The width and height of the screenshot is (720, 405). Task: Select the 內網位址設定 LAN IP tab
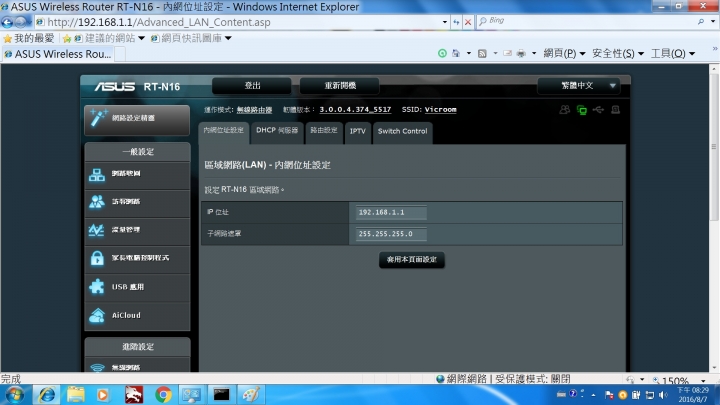[x=224, y=131]
